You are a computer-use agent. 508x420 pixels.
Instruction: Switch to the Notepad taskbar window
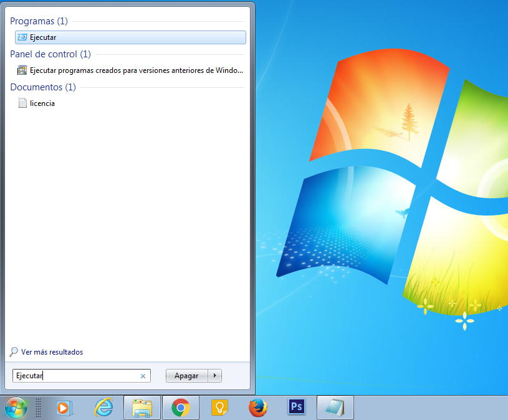pos(335,408)
